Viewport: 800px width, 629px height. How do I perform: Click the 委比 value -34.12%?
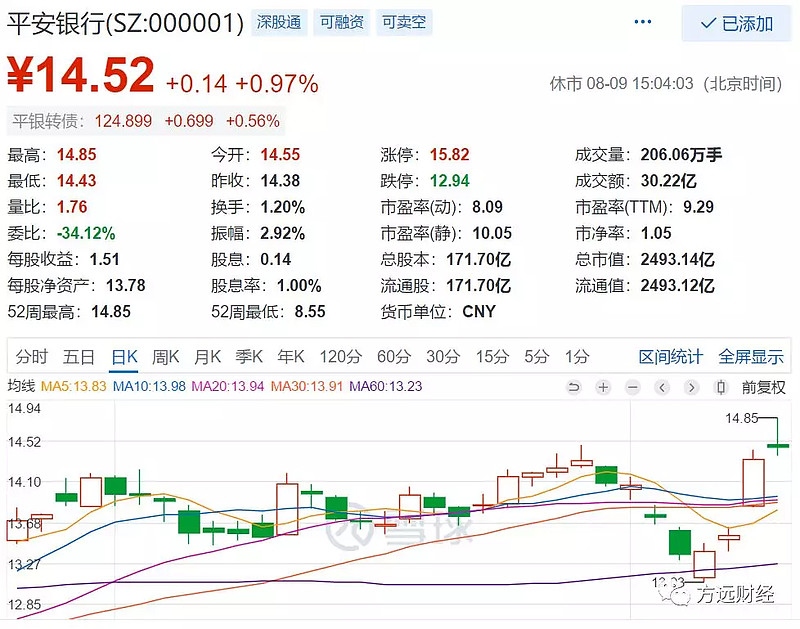pyautogui.click(x=86, y=233)
